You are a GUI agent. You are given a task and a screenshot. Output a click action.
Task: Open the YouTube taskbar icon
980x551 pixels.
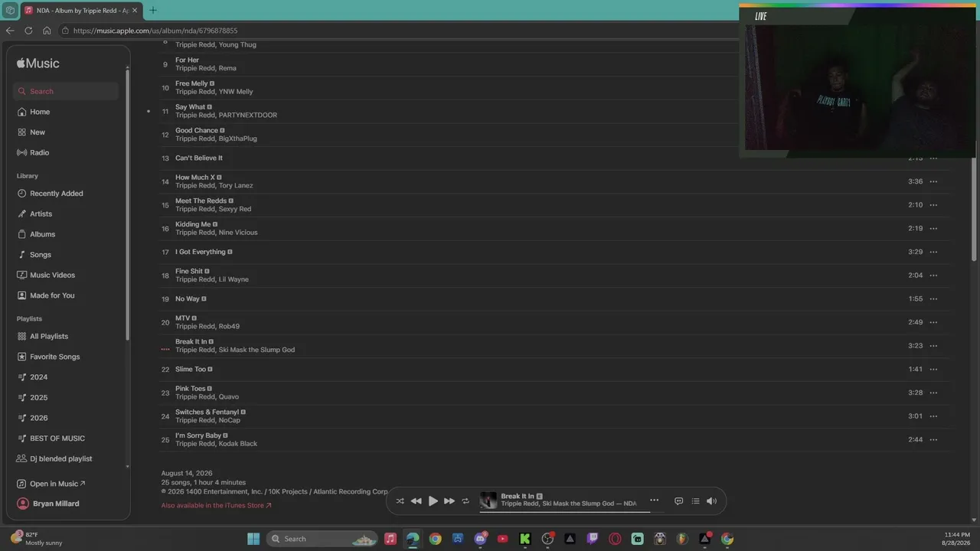502,539
